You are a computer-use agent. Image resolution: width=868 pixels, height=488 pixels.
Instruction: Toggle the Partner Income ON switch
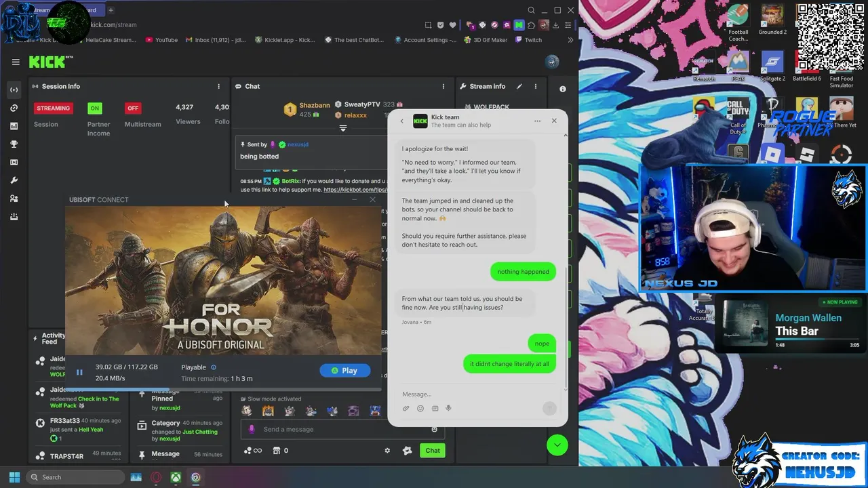(95, 108)
